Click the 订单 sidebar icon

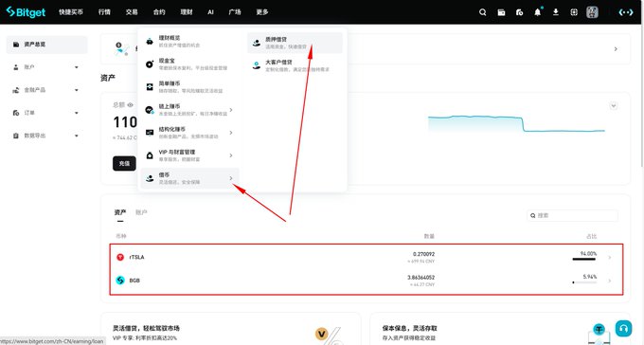click(x=16, y=113)
